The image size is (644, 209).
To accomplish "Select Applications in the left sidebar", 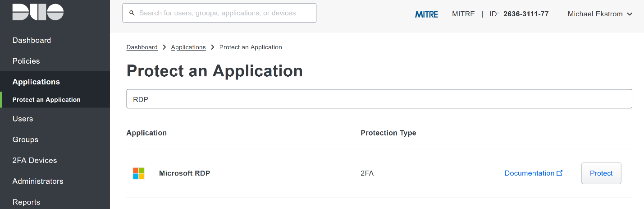I will [36, 82].
